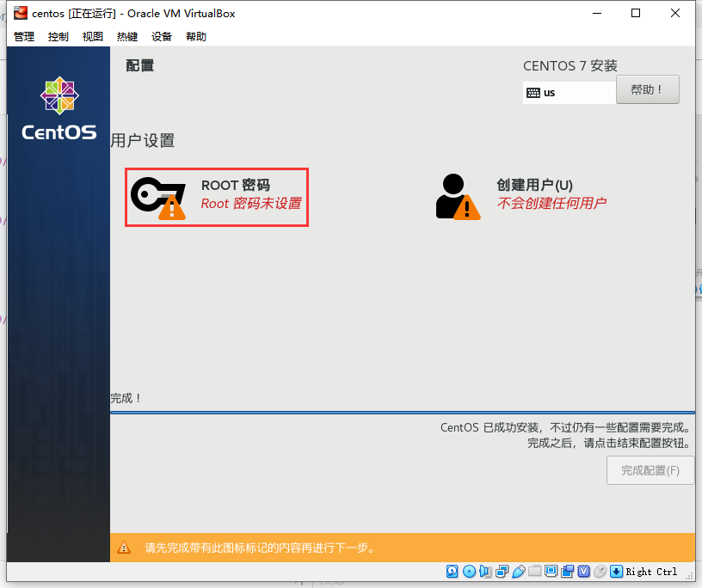Click the 帮助！ button
The image size is (702, 588).
coord(648,89)
